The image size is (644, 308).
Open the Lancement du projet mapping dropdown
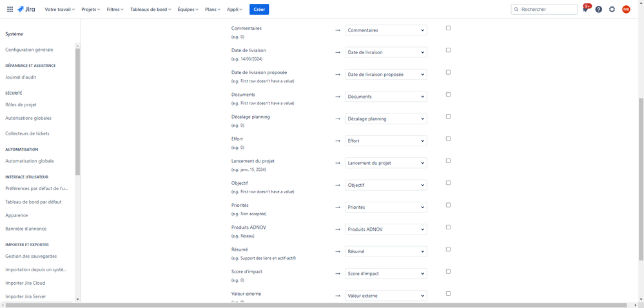[x=385, y=163]
